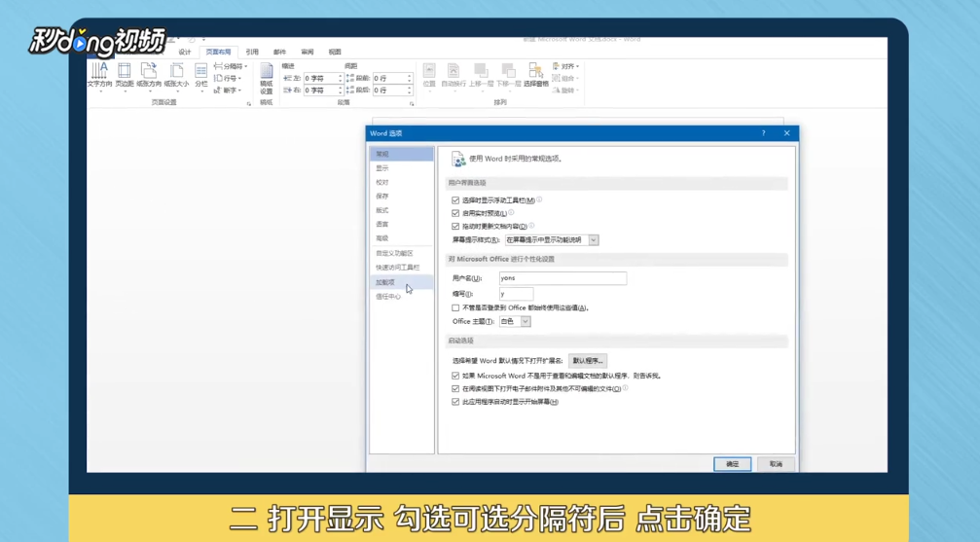
Task: Click right indent (右) value field
Action: (x=320, y=90)
